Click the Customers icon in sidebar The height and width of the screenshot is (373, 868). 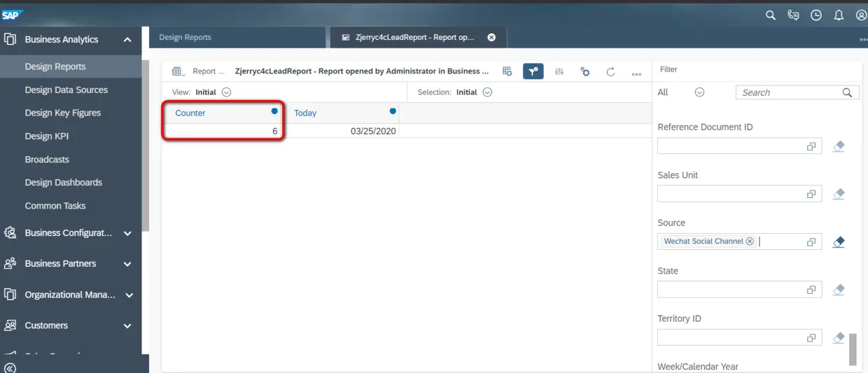pos(10,325)
